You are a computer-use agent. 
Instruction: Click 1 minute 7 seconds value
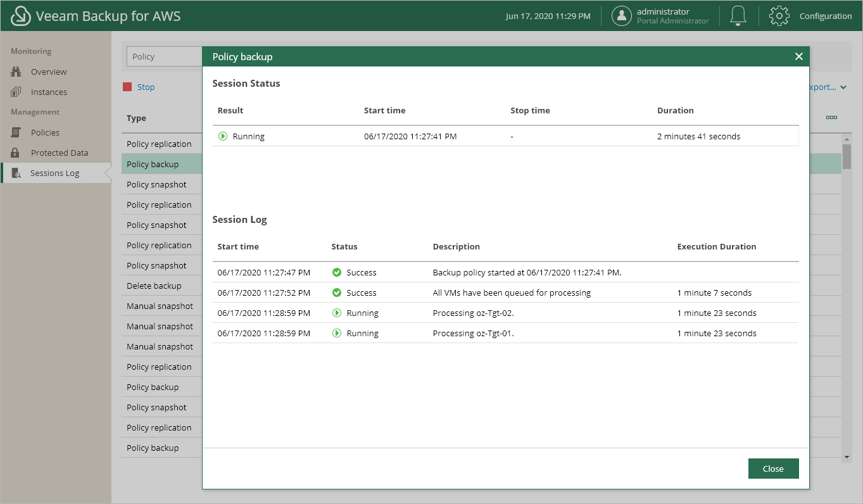pos(714,293)
